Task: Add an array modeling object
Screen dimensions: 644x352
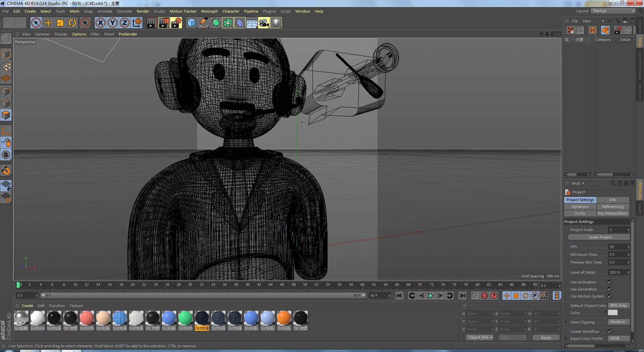Action: point(228,23)
